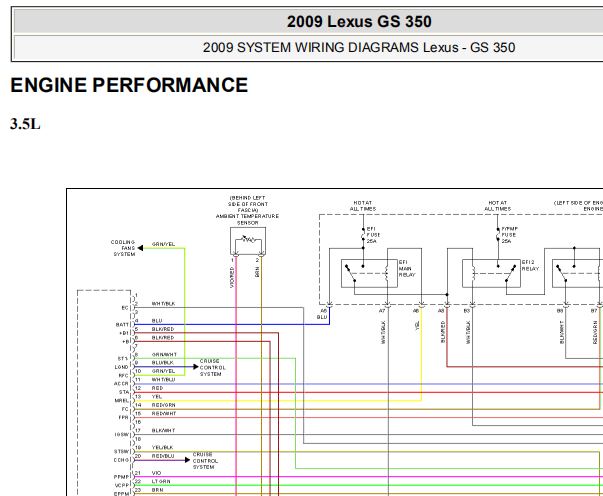
Task: Click the "ACCR" terminal name
Action: tap(121, 384)
